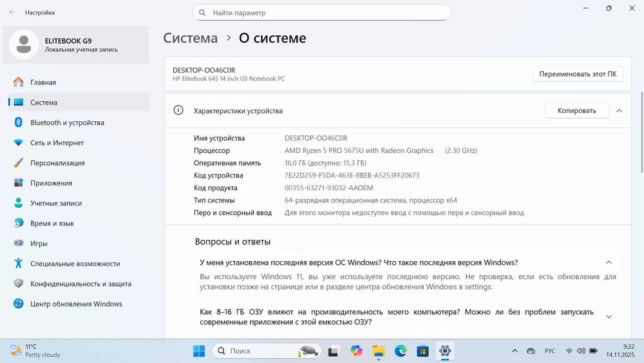This screenshot has width=644, height=363.
Task: Open the ELITEBOOK G9 account card
Action: [76, 44]
